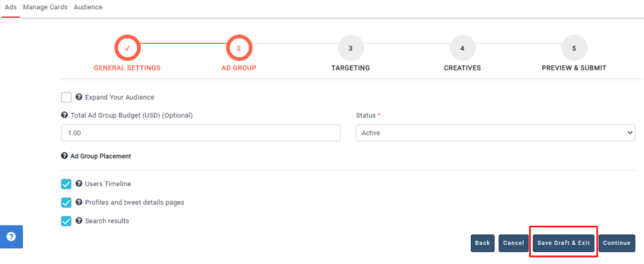Screen dimensions: 644x264
Task: Enable the Expand Your Audience checkbox
Action: pos(66,98)
